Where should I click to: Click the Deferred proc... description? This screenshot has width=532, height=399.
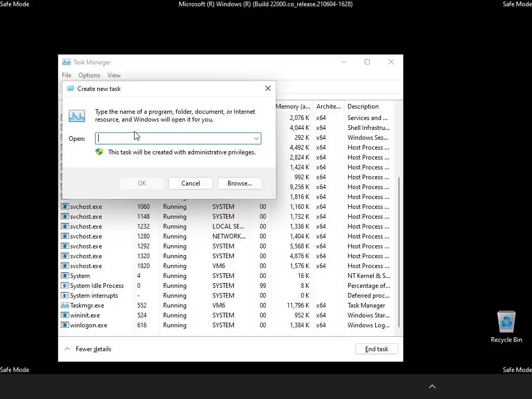click(x=368, y=296)
